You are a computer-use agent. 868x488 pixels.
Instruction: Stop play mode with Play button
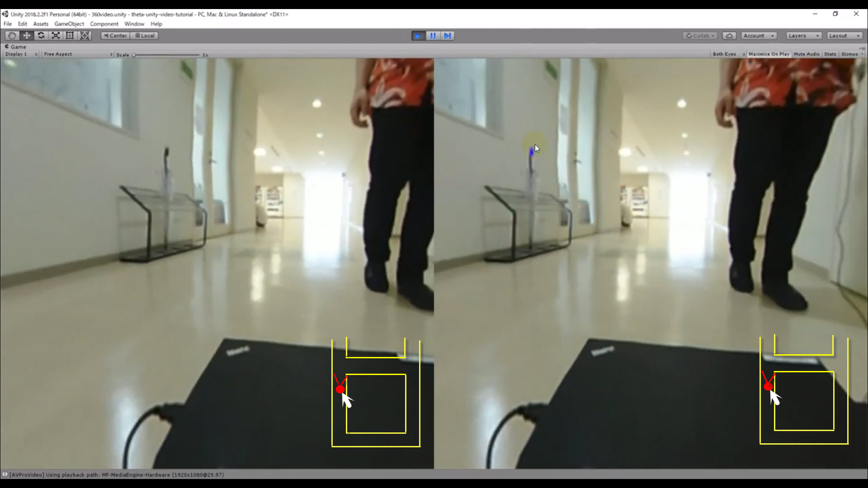click(418, 36)
